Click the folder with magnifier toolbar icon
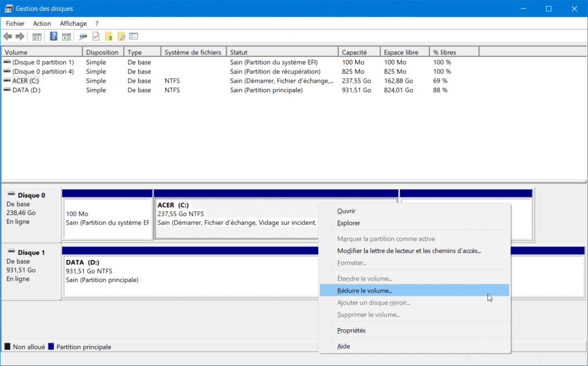The image size is (588, 366). point(121,37)
